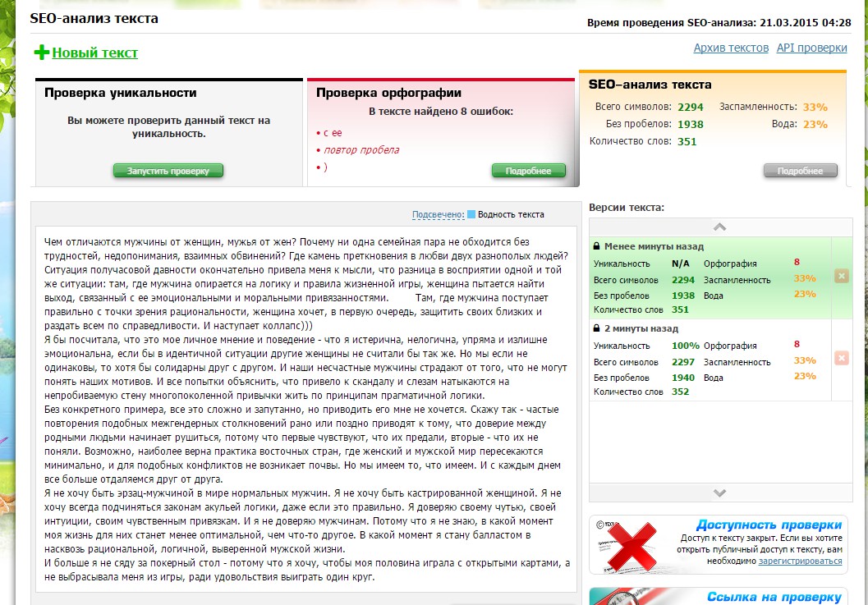This screenshot has width=868, height=605.
Task: Click the Запустить проверку button
Action: click(x=168, y=171)
